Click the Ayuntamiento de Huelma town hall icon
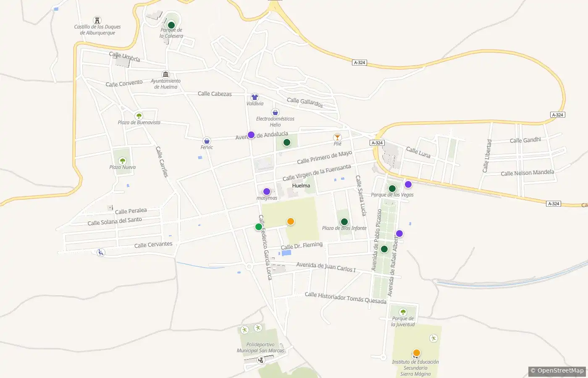 165,74
